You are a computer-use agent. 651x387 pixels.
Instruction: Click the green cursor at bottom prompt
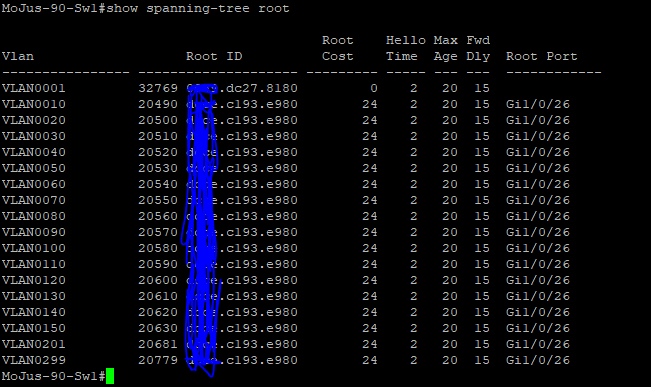coord(110,376)
